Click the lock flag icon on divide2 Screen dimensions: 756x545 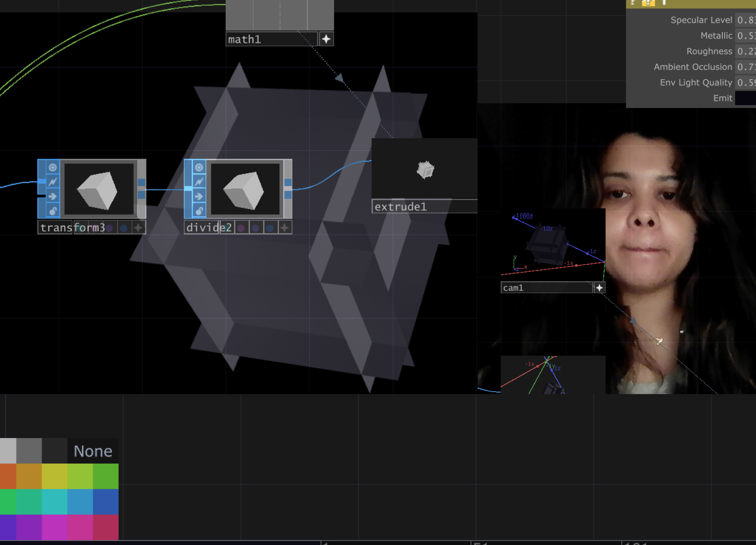pyautogui.click(x=199, y=211)
